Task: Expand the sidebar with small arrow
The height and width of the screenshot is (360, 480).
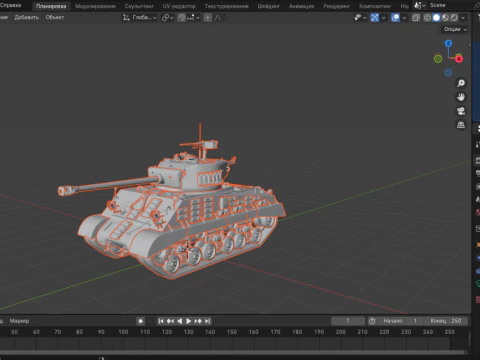Action: [469, 45]
